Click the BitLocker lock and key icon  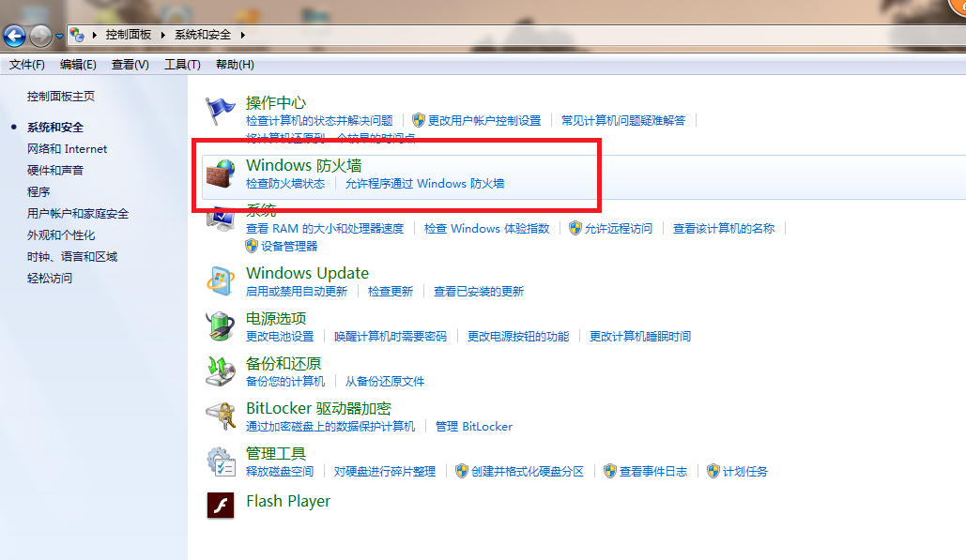(x=220, y=416)
